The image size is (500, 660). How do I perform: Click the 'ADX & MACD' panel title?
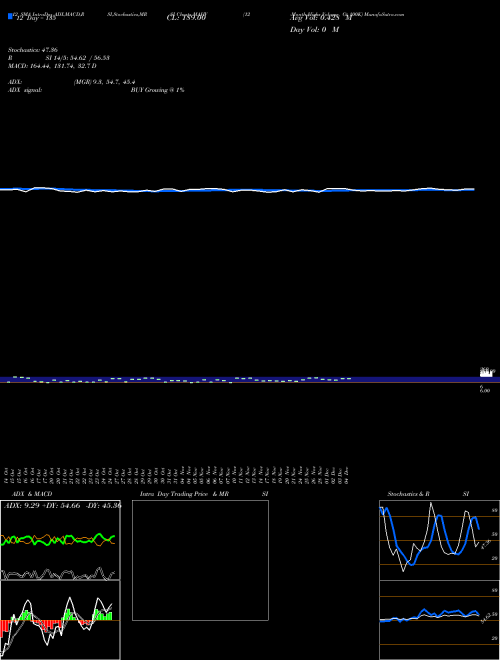point(32,494)
